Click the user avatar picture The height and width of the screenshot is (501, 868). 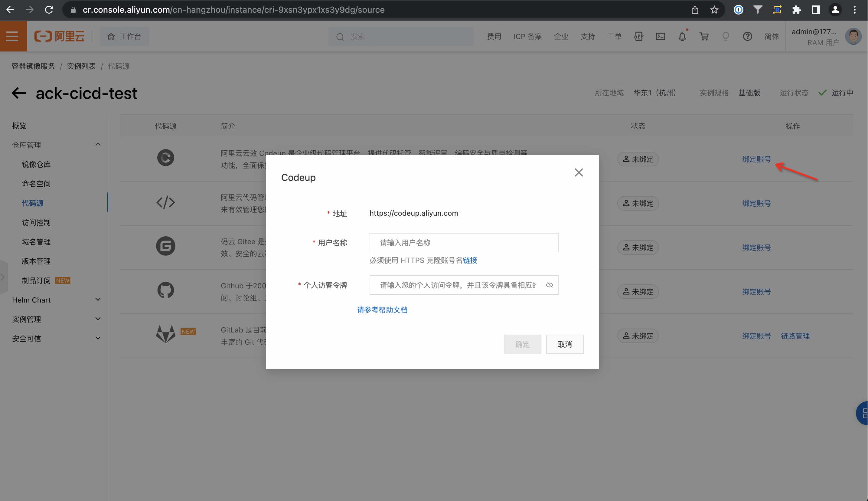[853, 36]
